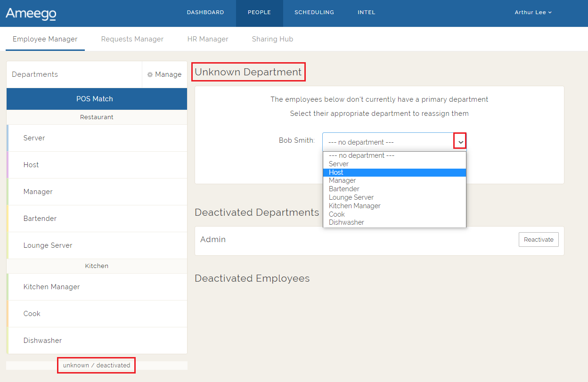Select the Server department in sidebar
This screenshot has width=588, height=382.
[x=34, y=138]
